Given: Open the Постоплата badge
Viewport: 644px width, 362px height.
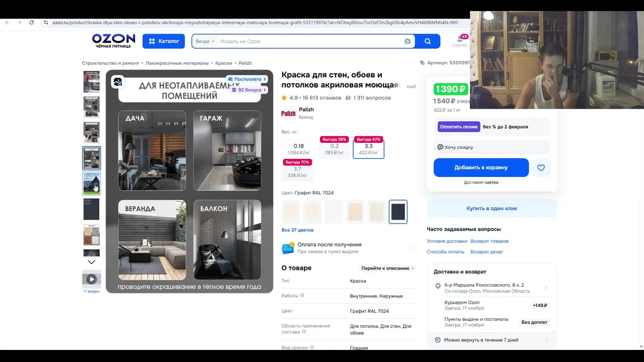Looking at the screenshot, I should click(x=247, y=79).
